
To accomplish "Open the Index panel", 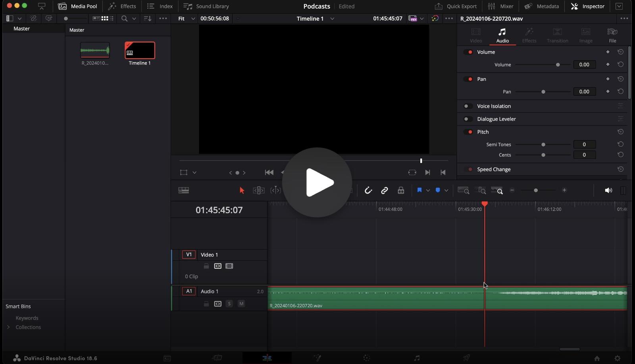I will tap(160, 6).
